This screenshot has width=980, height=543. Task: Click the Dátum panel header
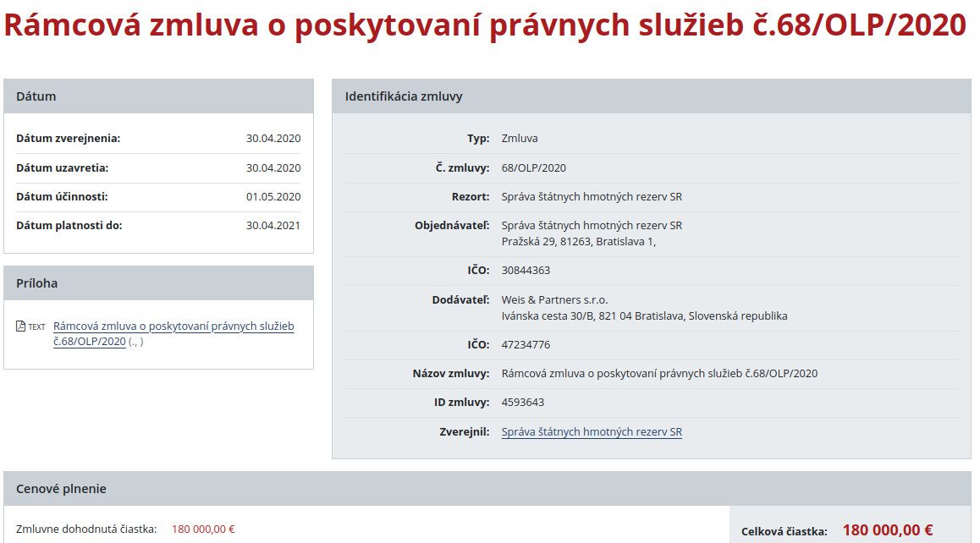click(x=158, y=96)
